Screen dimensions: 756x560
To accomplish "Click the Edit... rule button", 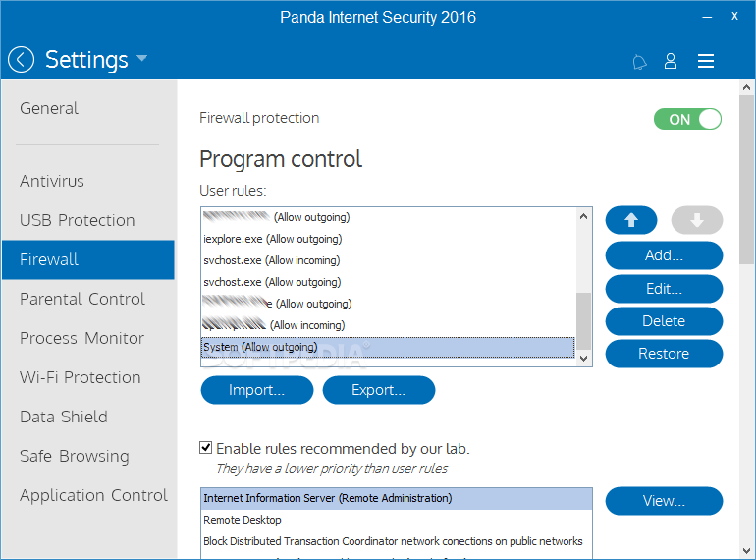I will (664, 289).
